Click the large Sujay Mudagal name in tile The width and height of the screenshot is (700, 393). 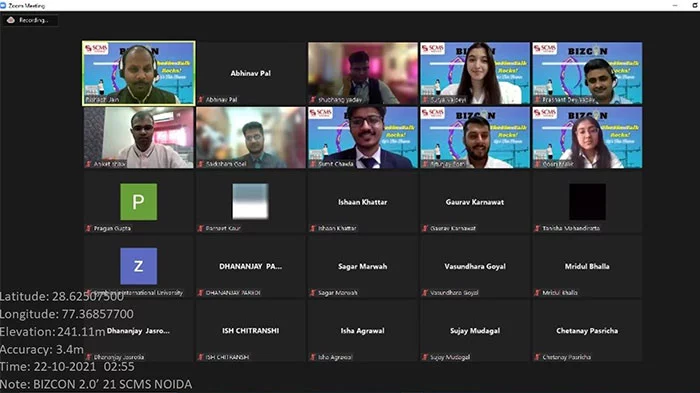(475, 331)
